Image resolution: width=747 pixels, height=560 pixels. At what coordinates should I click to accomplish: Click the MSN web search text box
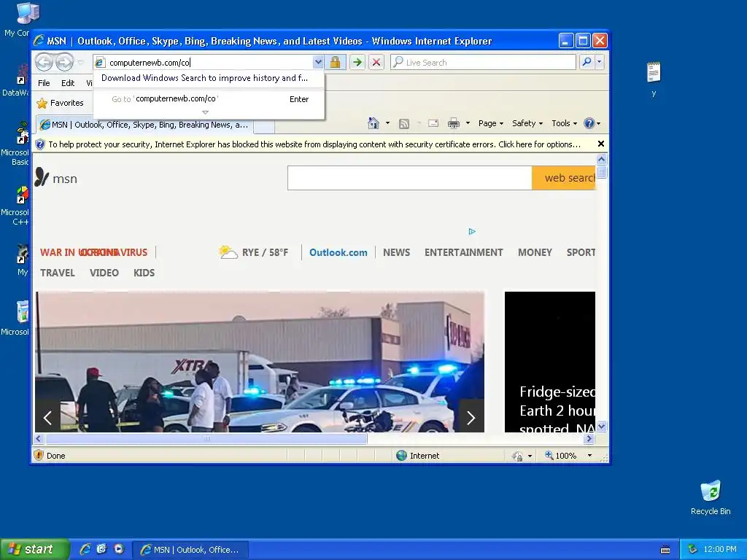tap(410, 178)
